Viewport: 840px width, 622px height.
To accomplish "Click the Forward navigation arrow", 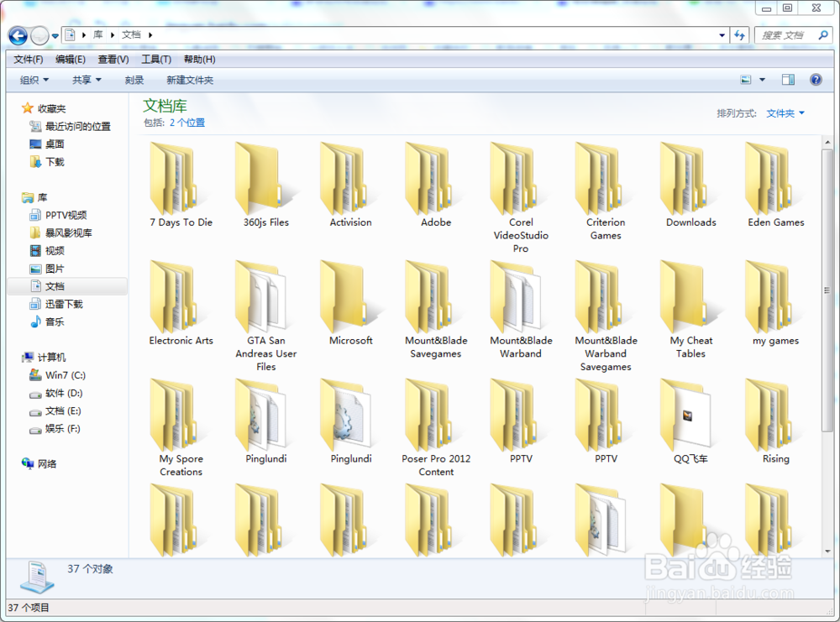I will click(39, 36).
